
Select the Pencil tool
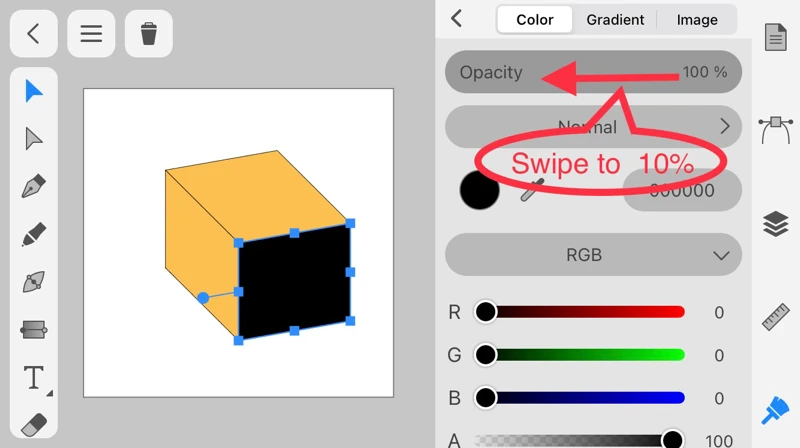pos(34,235)
